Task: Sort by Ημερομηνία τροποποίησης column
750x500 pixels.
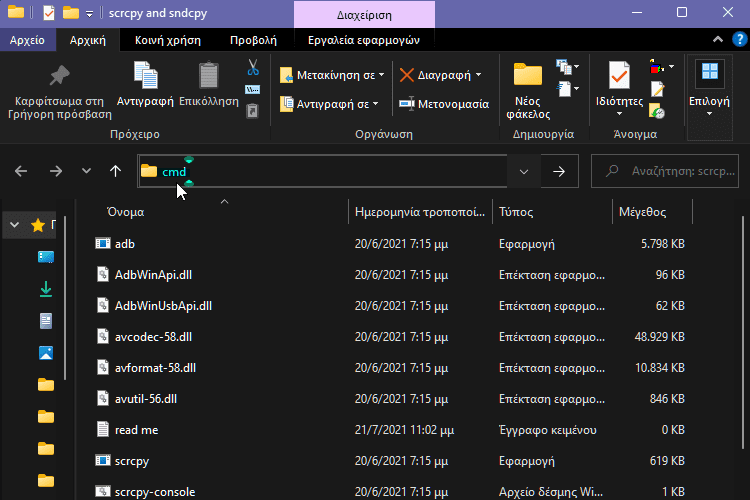Action: [x=420, y=212]
